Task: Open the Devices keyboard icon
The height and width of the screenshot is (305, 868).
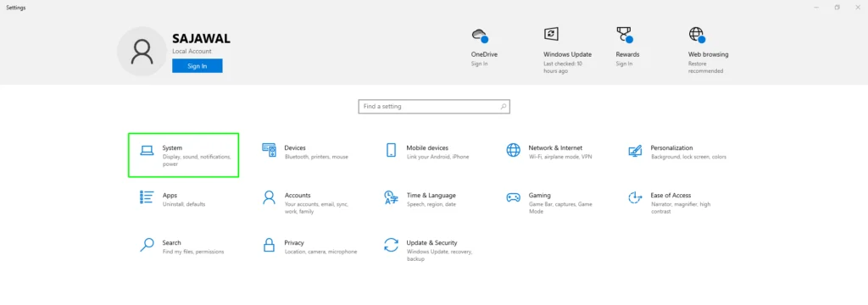Action: pos(269,150)
